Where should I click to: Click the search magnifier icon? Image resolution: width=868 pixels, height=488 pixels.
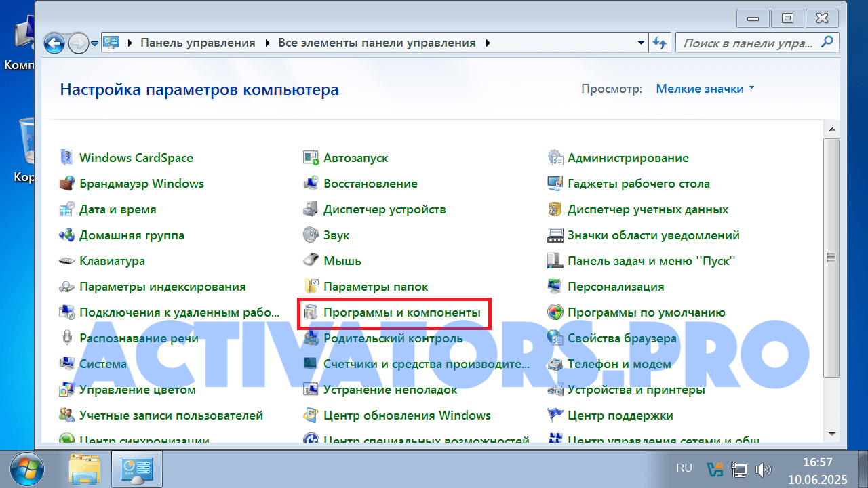click(x=827, y=43)
